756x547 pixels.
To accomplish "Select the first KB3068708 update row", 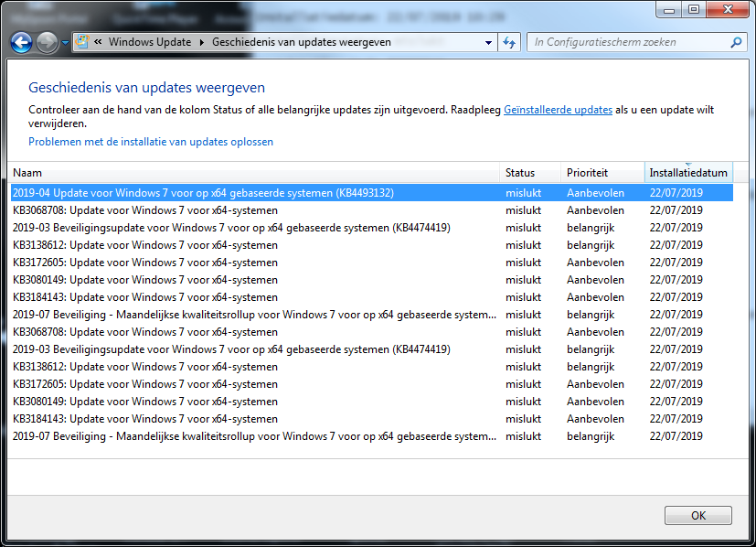I will point(372,210).
